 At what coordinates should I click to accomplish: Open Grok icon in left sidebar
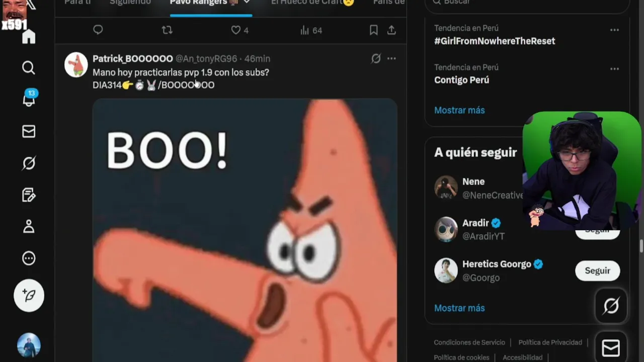point(29,163)
